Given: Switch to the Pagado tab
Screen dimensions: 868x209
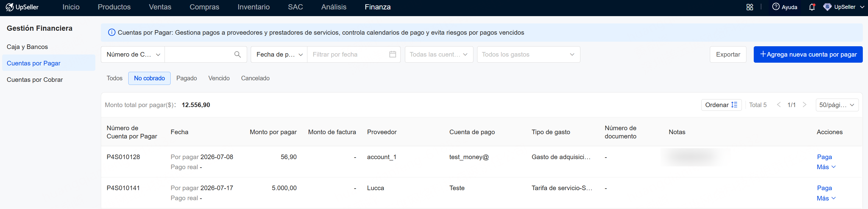Looking at the screenshot, I should coord(187,78).
